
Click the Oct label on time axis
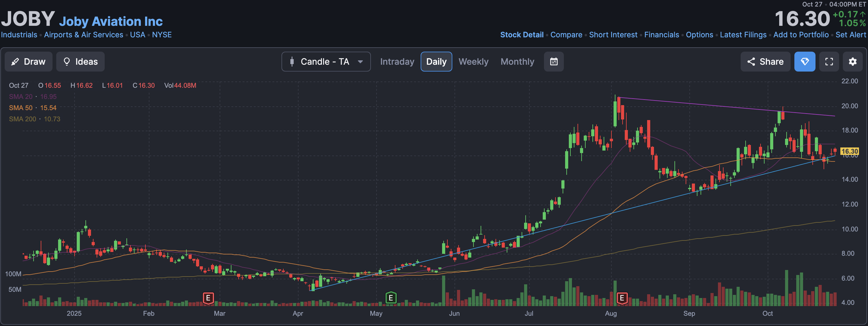767,313
